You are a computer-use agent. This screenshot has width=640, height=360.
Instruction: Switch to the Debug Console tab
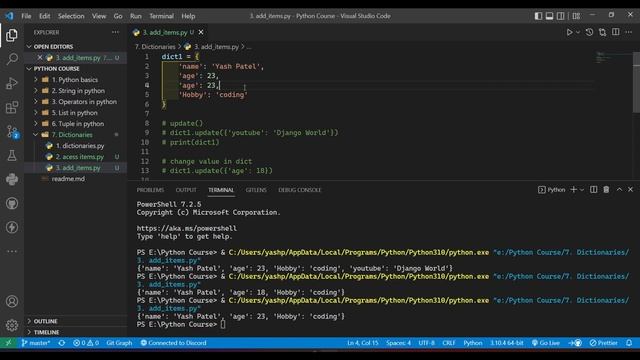300,190
